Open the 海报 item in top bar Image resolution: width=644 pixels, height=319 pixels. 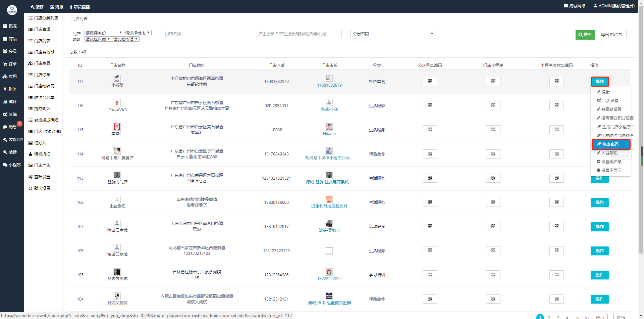(x=57, y=7)
